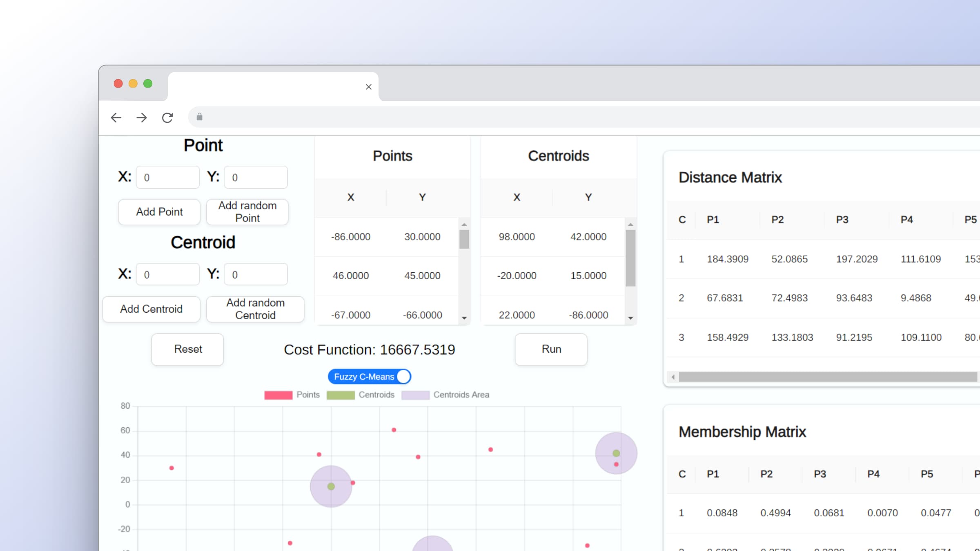980x551 pixels.
Task: Click Add random Point button
Action: pos(247,212)
